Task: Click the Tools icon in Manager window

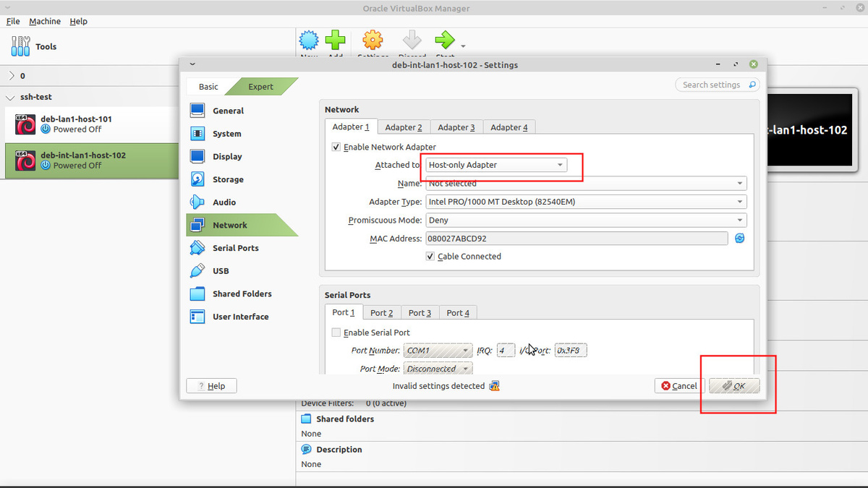Action: click(x=21, y=46)
